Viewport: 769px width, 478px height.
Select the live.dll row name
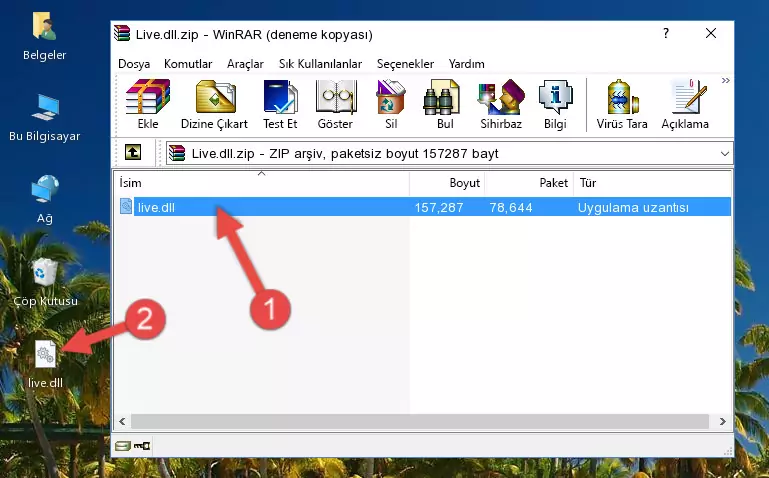pos(156,207)
